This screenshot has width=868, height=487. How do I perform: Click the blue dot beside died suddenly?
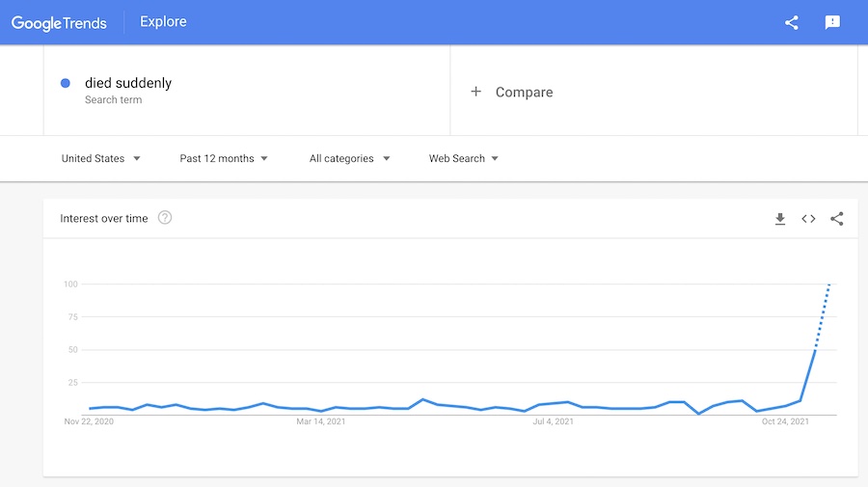point(66,83)
